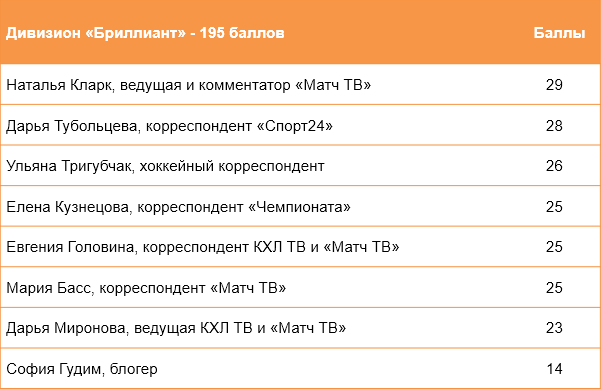This screenshot has width=601, height=389.
Task: Click Евгения Головина's score of 25
Action: click(x=554, y=247)
